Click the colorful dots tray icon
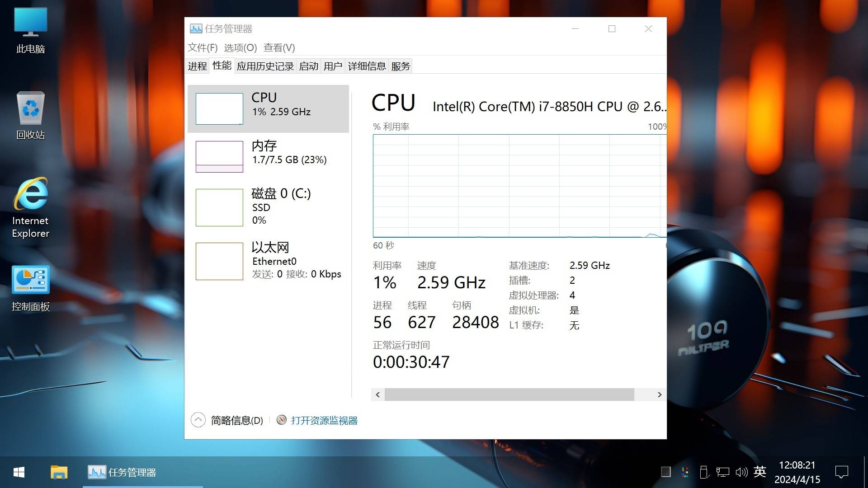Screen dimensions: 868x488 (685, 472)
